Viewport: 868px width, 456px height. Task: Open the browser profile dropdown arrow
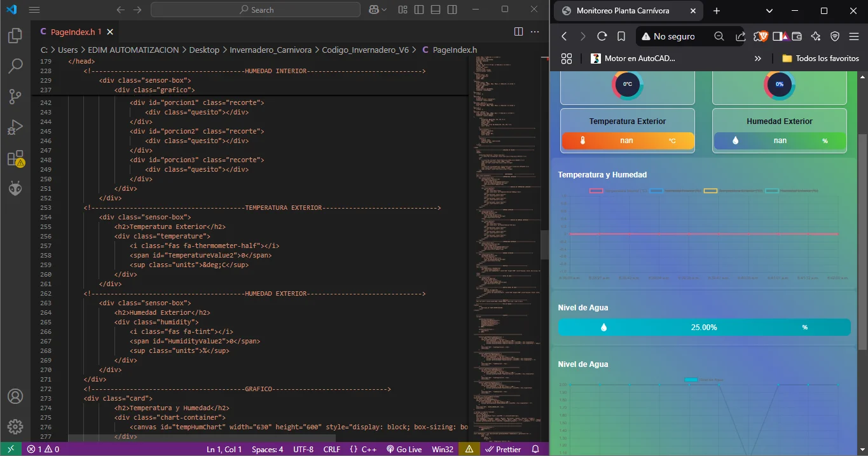(x=769, y=10)
